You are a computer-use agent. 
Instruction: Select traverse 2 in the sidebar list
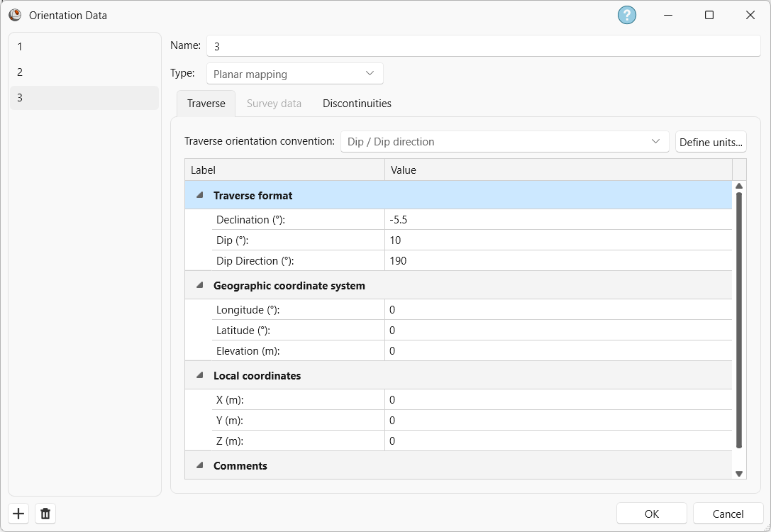(x=84, y=72)
